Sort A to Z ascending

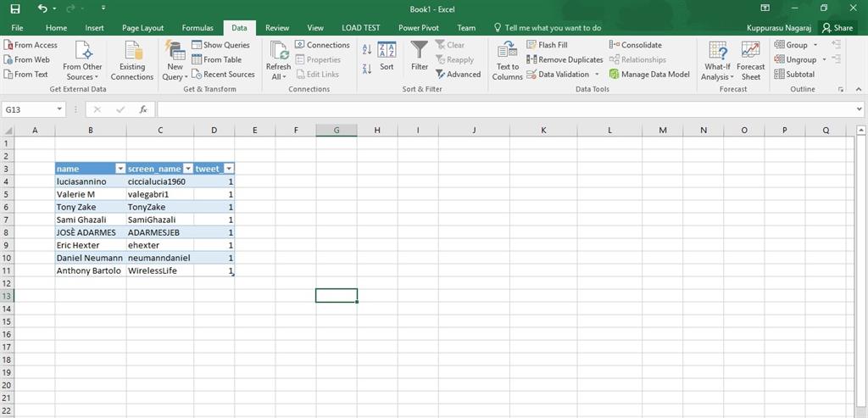366,50
